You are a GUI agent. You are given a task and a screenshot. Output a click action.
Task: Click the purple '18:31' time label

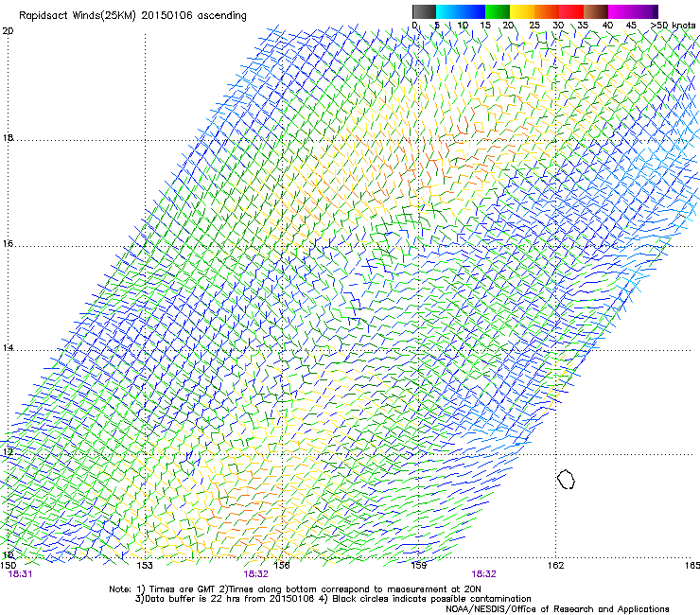coord(20,574)
